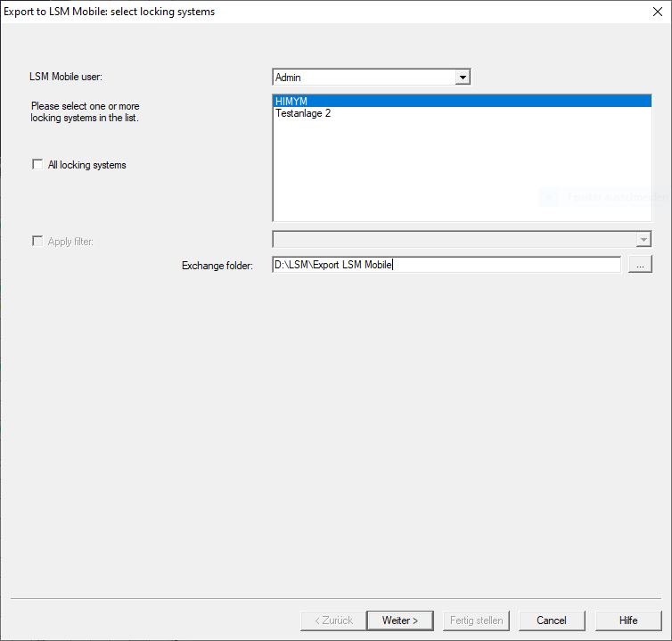The image size is (672, 641).
Task: Proceed with the Weiter button
Action: click(x=399, y=620)
